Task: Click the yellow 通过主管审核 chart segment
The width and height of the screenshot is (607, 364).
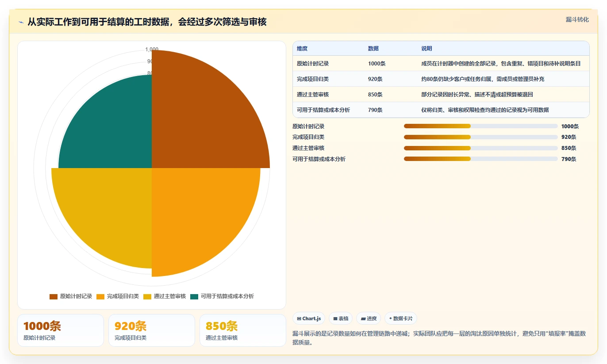Action: point(111,208)
